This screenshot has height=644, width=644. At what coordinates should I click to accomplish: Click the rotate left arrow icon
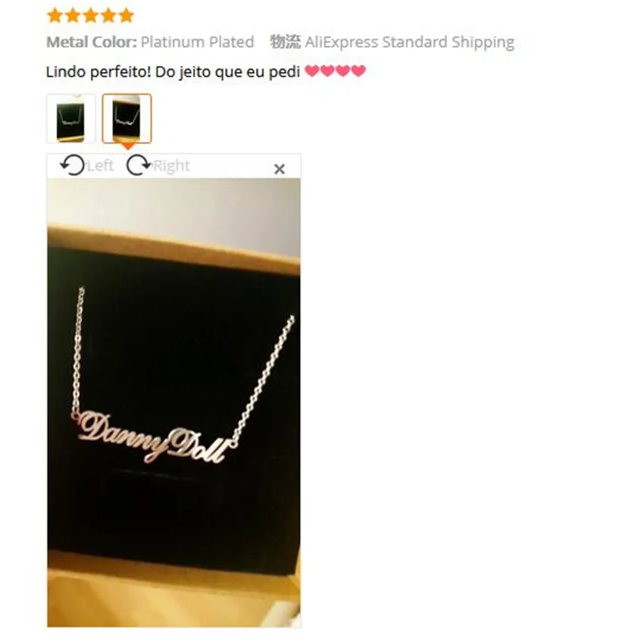pos(72,165)
